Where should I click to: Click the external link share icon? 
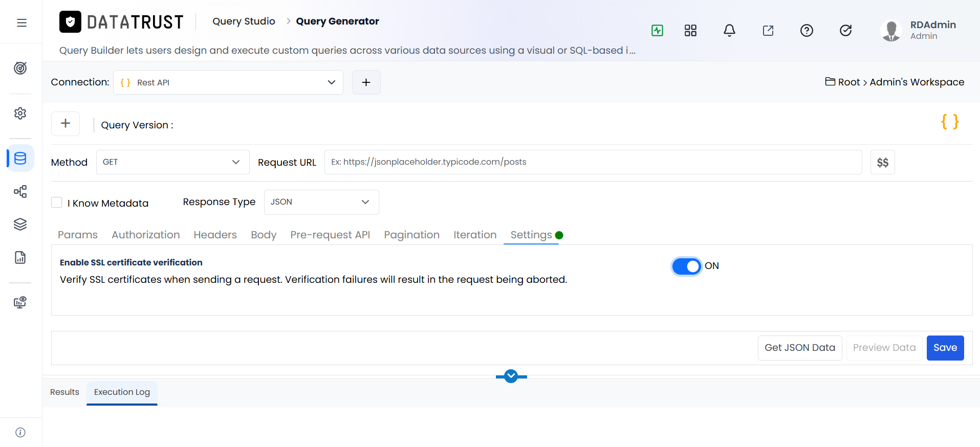(768, 31)
